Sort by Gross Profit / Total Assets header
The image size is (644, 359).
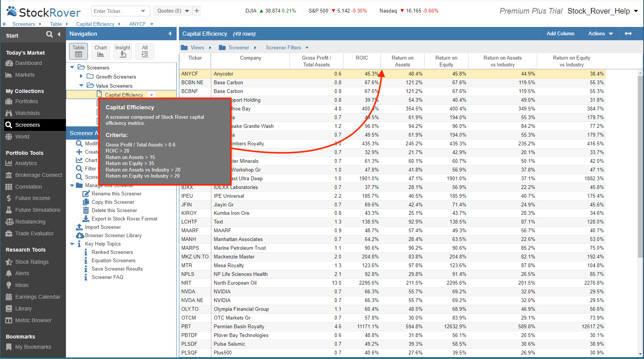coord(317,61)
